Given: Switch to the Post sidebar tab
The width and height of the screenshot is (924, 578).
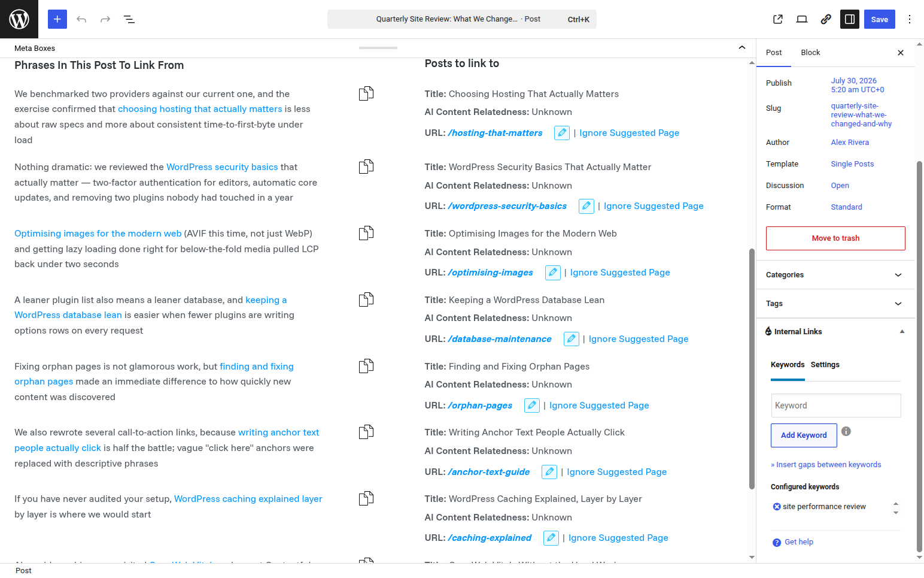Looking at the screenshot, I should point(774,53).
